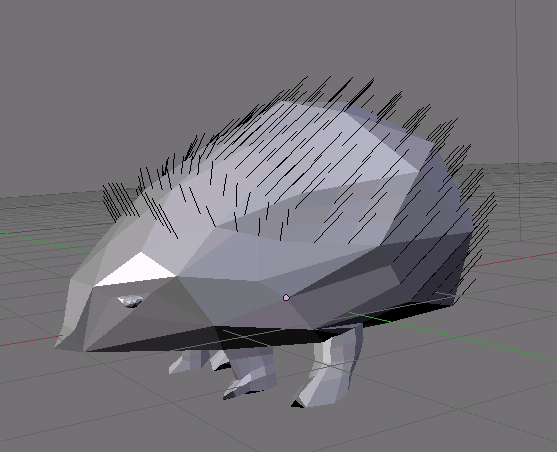557x452 pixels.
Task: Click empty gray background above the hedgehog
Action: click(178, 53)
